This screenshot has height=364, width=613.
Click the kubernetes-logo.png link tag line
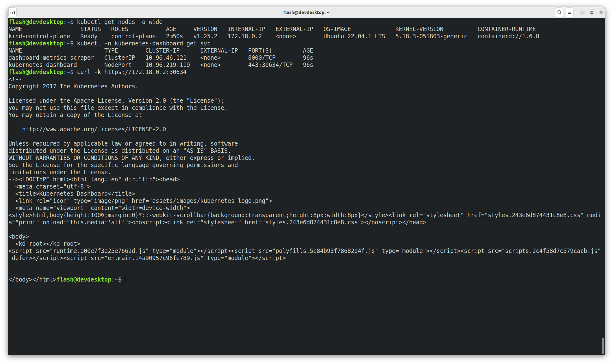144,201
